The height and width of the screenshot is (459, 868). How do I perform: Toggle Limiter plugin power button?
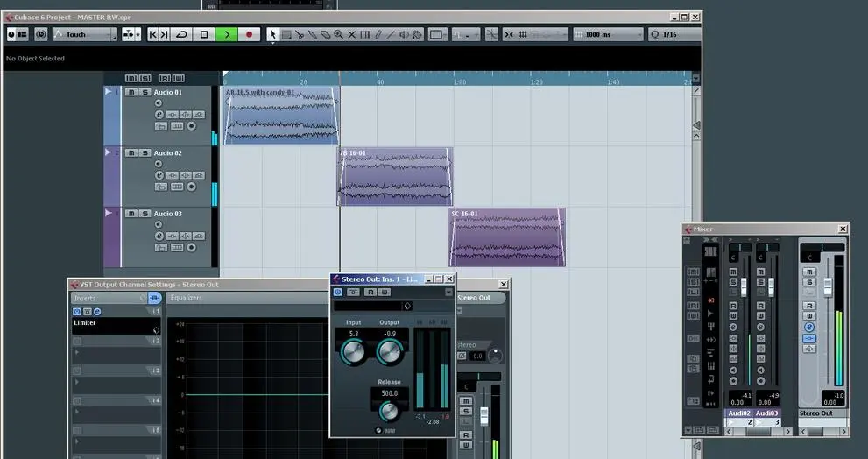[338, 292]
